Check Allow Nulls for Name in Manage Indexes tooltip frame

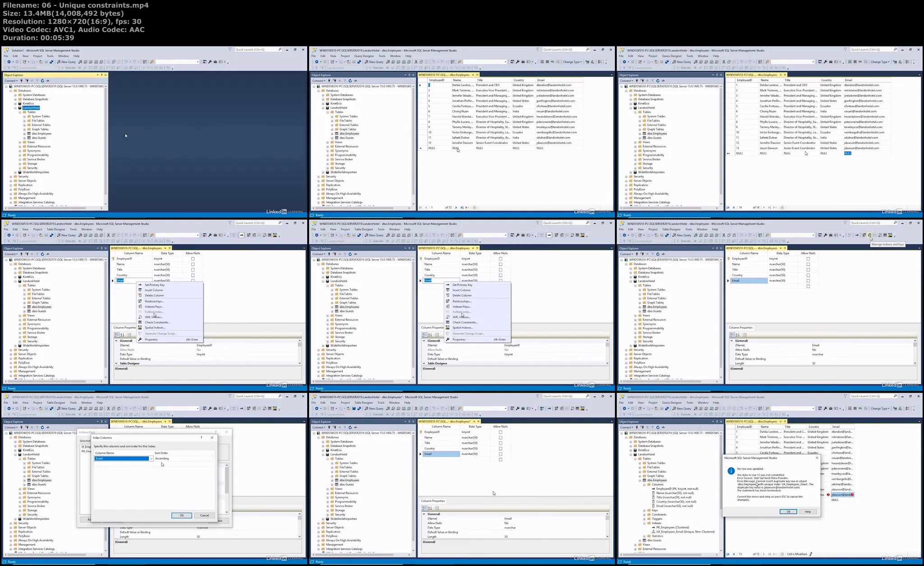(x=808, y=264)
